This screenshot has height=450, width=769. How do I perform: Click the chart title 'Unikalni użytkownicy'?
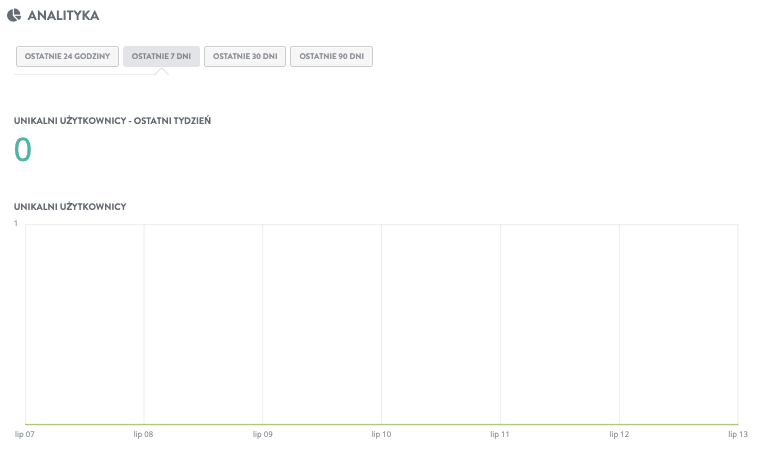(70, 207)
